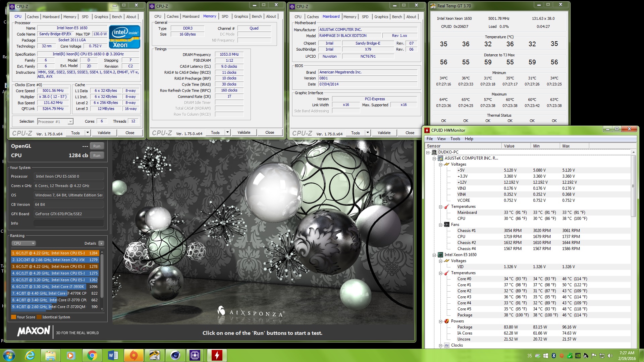Open the Action Center flag in system tray

point(594,356)
